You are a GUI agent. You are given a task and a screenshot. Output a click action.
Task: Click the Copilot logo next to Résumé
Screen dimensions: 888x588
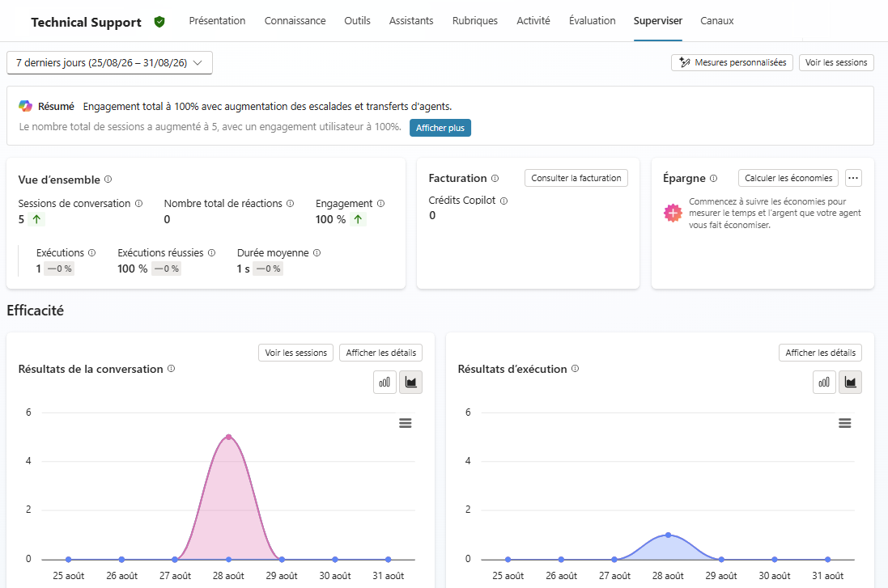click(x=25, y=106)
